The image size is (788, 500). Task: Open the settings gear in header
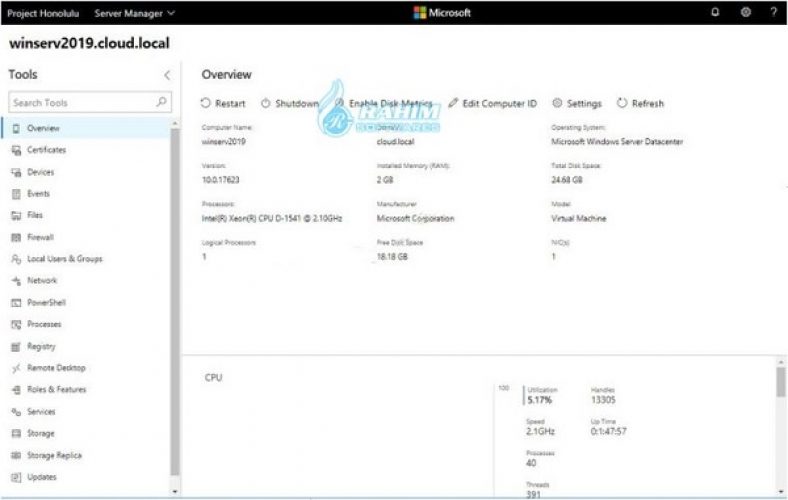[x=746, y=13]
